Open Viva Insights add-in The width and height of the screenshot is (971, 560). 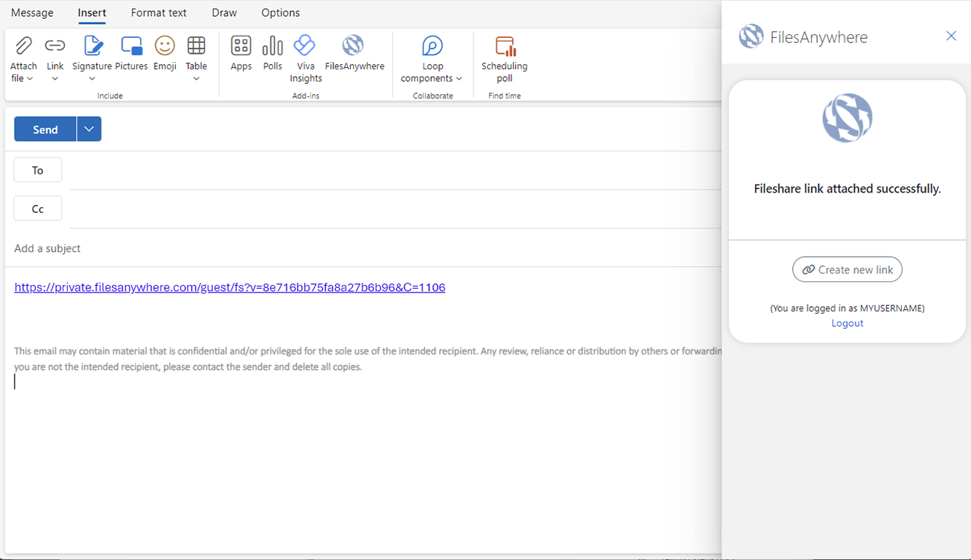[x=305, y=47]
